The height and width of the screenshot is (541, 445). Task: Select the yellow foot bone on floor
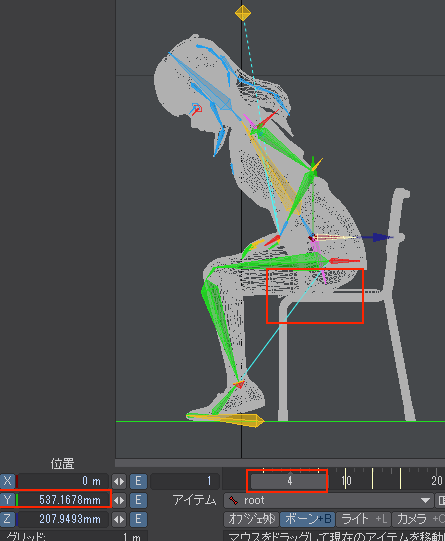pyautogui.click(x=226, y=420)
